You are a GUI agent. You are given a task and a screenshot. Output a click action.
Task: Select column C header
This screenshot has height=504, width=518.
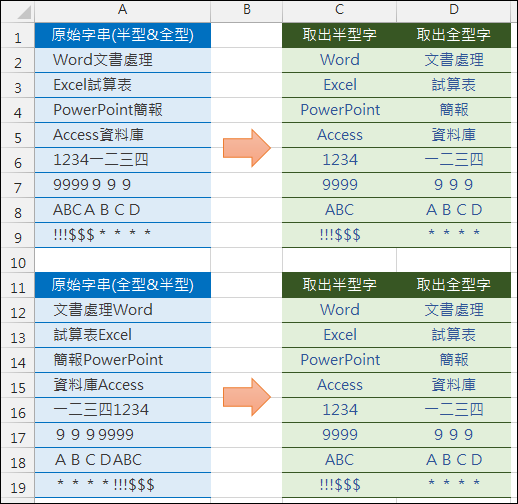[x=339, y=11]
